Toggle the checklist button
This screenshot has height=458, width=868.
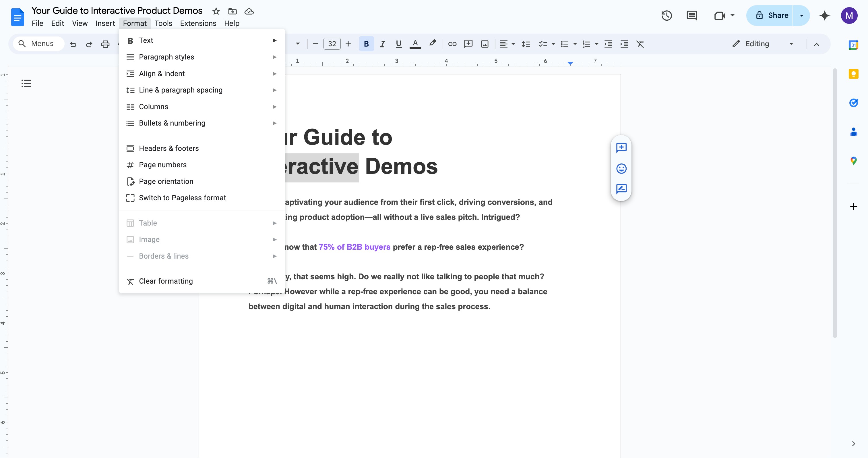tap(542, 44)
